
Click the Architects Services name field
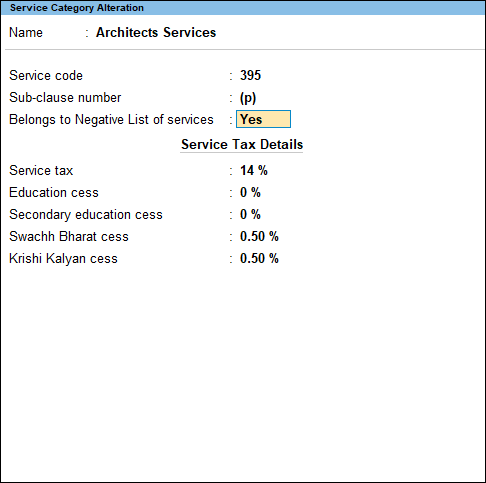pyautogui.click(x=156, y=33)
